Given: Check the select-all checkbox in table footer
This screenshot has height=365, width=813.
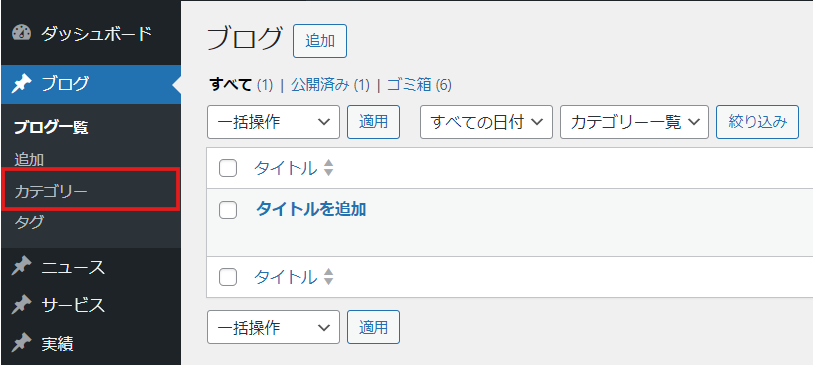Looking at the screenshot, I should point(228,277).
